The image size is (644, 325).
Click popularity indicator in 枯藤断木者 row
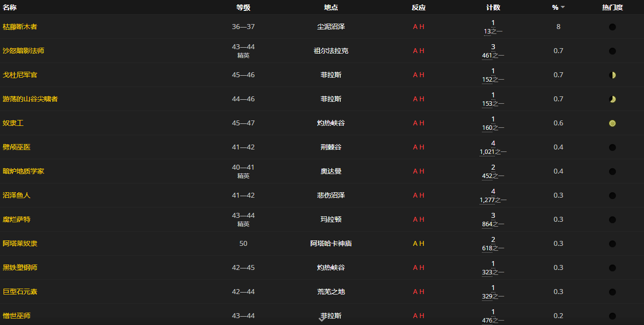point(612,27)
